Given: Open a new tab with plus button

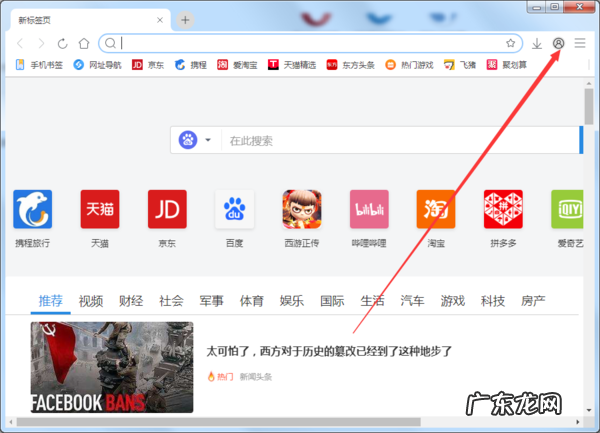Looking at the screenshot, I should (185, 20).
